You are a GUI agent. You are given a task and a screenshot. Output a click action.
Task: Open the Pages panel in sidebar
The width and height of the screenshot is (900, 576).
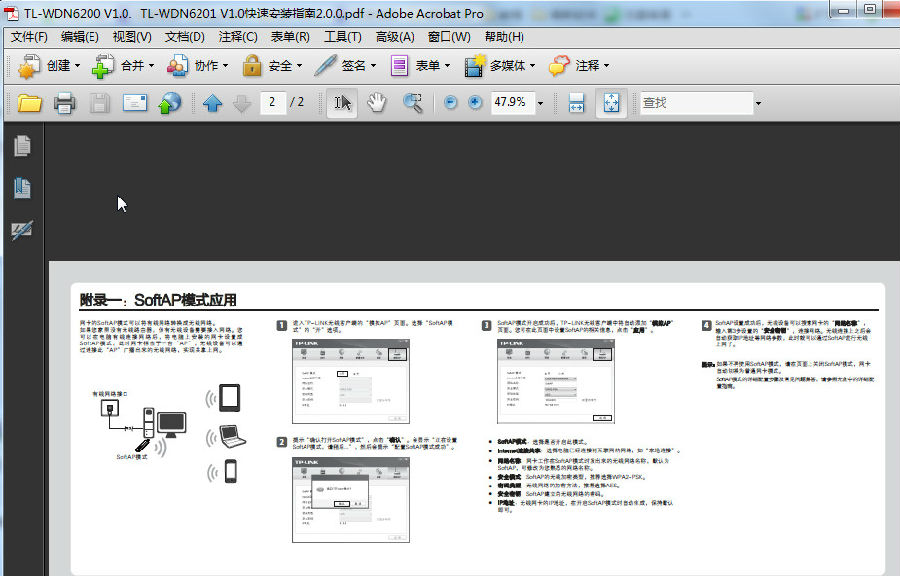tap(22, 146)
